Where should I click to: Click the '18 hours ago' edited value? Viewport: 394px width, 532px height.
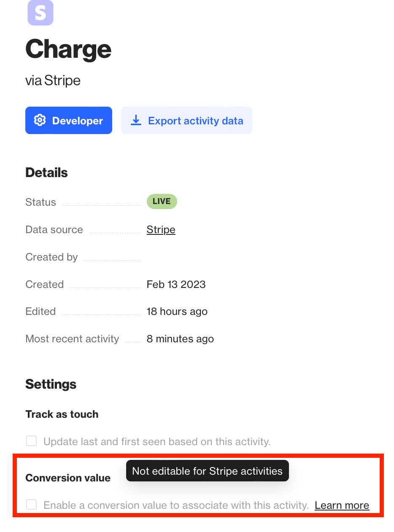[x=177, y=312]
